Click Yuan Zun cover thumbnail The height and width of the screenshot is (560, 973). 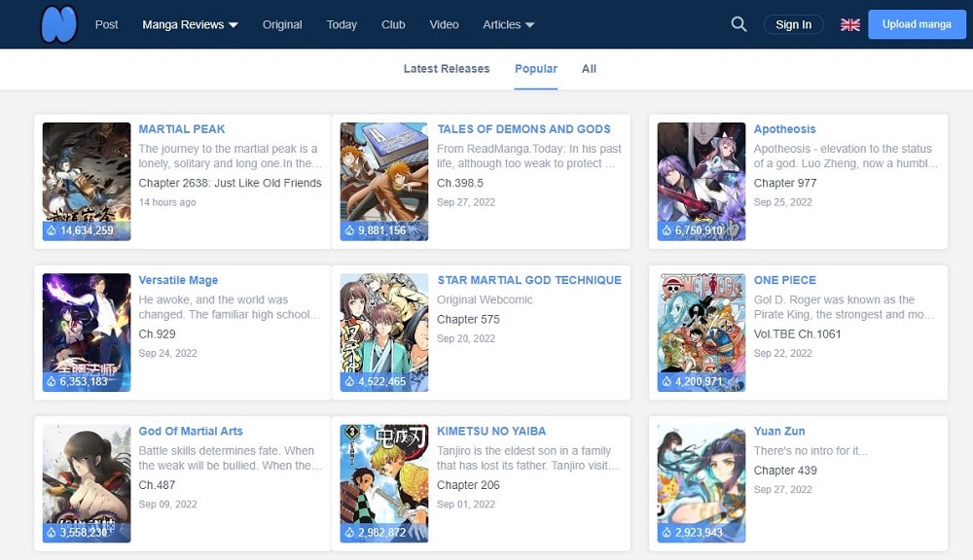(702, 483)
